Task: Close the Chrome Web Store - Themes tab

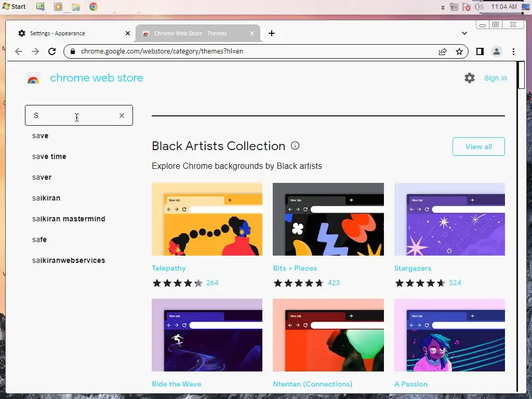Action: [252, 33]
